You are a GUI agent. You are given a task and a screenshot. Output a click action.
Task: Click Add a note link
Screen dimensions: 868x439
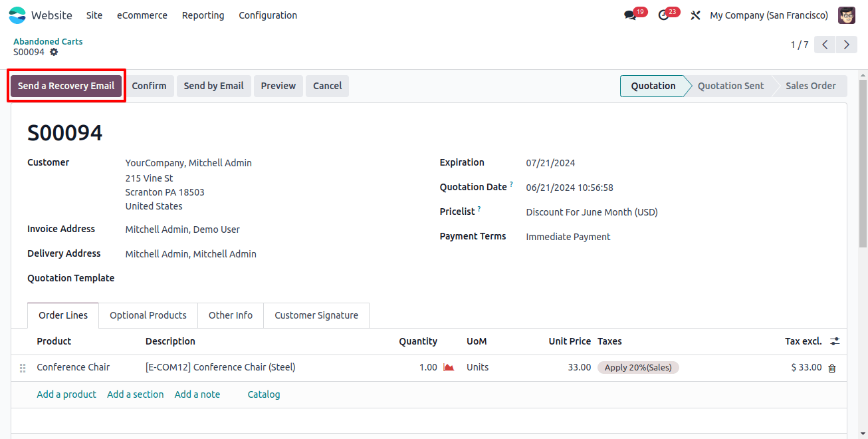197,394
